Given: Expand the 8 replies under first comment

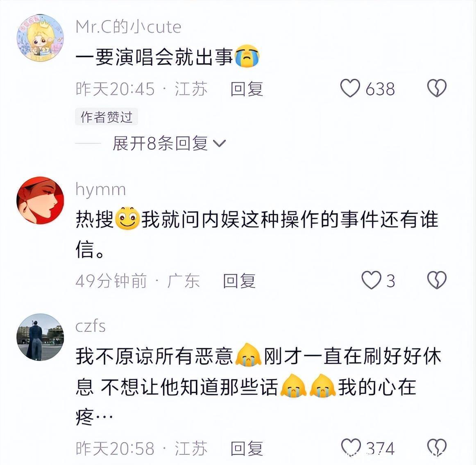Looking at the screenshot, I should (169, 143).
